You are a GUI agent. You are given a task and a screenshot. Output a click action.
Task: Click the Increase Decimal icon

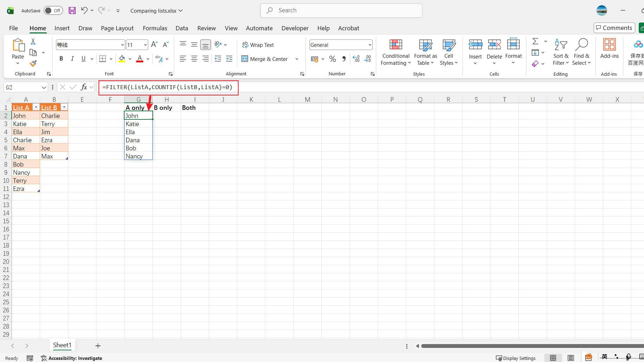coord(356,59)
